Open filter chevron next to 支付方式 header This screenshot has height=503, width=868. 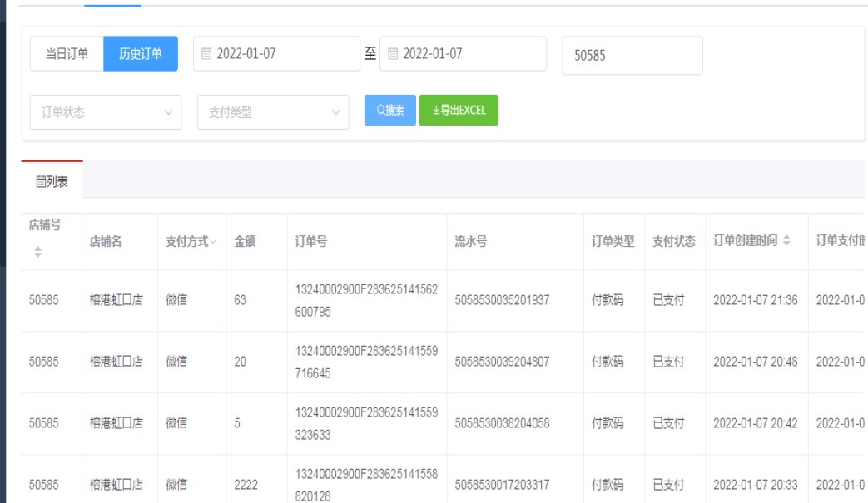click(x=213, y=242)
